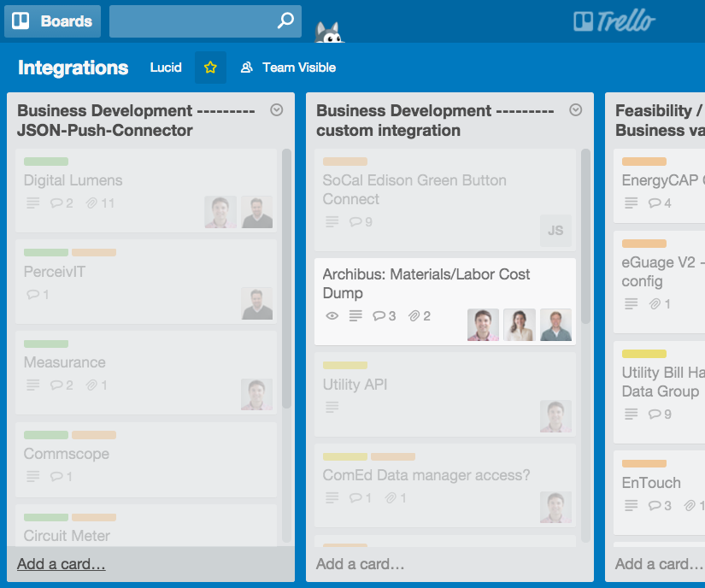705x588 pixels.
Task: Click Digital Lumens attachments paperclip icon
Action: click(x=91, y=203)
